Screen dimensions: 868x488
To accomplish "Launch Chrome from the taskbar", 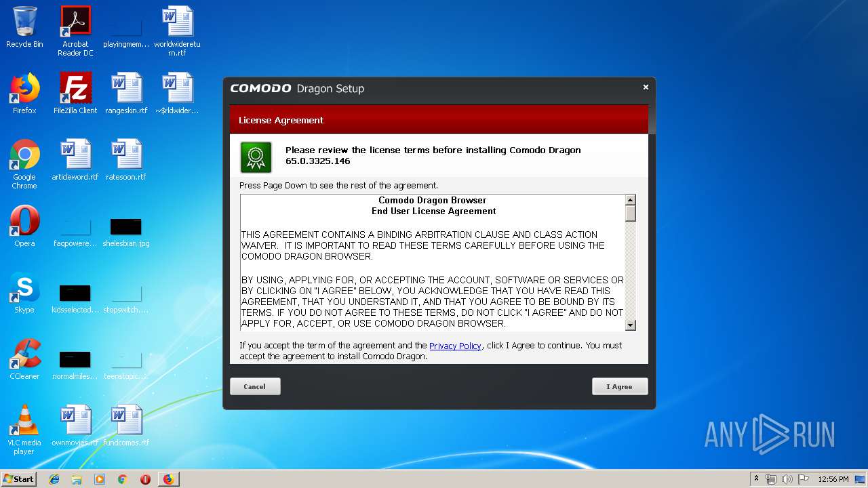I will tap(123, 479).
